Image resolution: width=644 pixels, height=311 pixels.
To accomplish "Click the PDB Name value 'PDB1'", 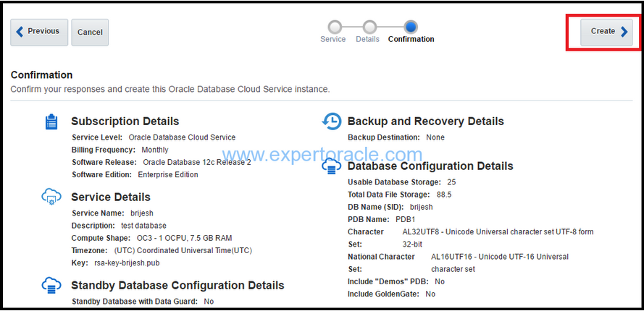I will pos(406,219).
